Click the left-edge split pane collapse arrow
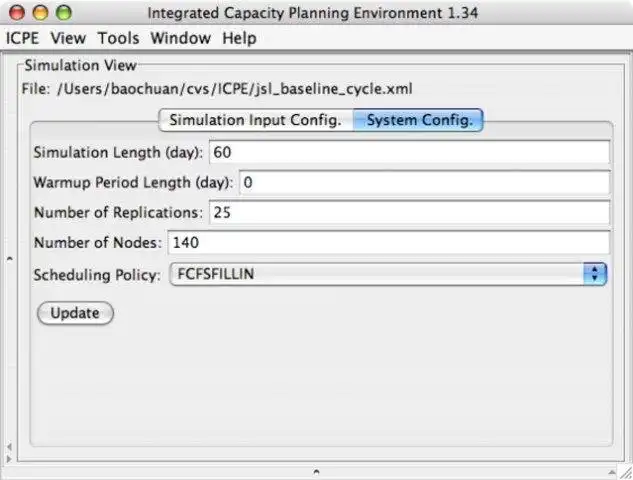The image size is (633, 480). (x=9, y=259)
